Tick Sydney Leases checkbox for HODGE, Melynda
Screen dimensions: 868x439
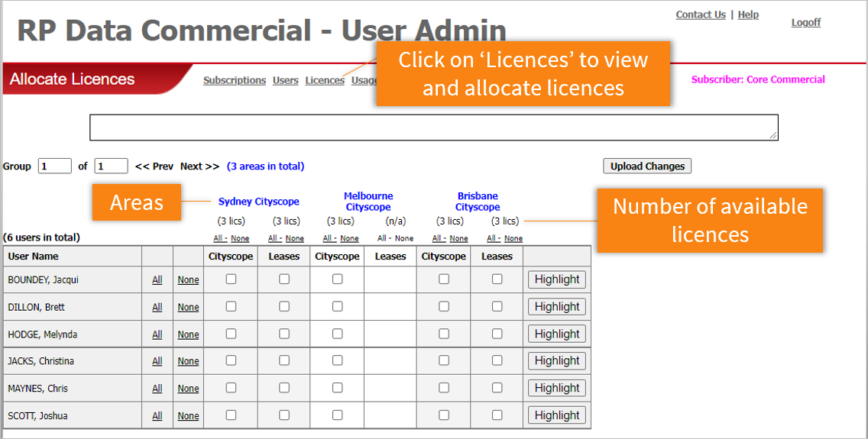tap(284, 334)
